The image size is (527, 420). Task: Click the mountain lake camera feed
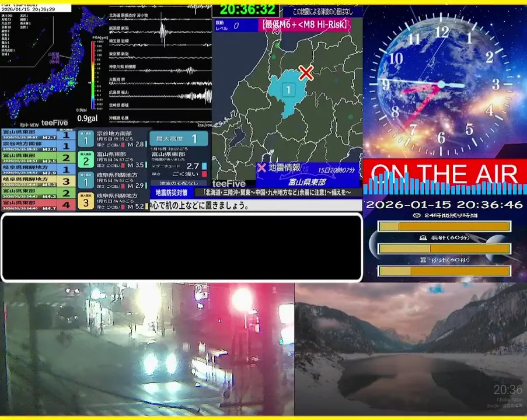pos(410,349)
